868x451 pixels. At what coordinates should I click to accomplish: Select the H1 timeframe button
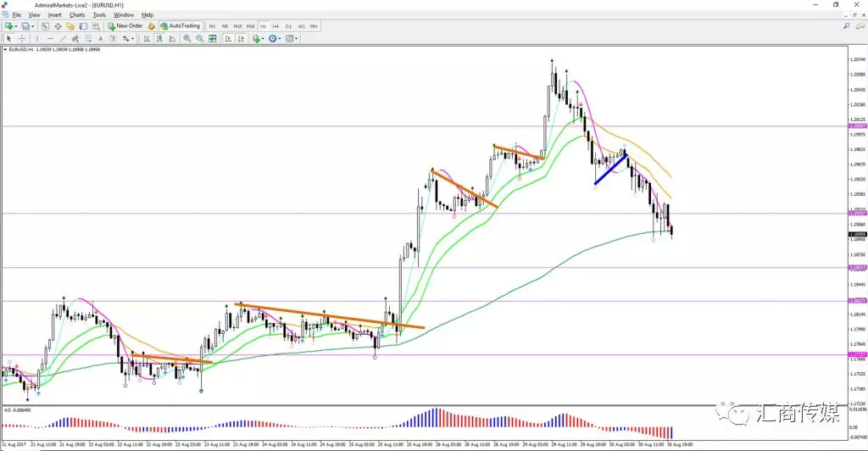pyautogui.click(x=263, y=26)
